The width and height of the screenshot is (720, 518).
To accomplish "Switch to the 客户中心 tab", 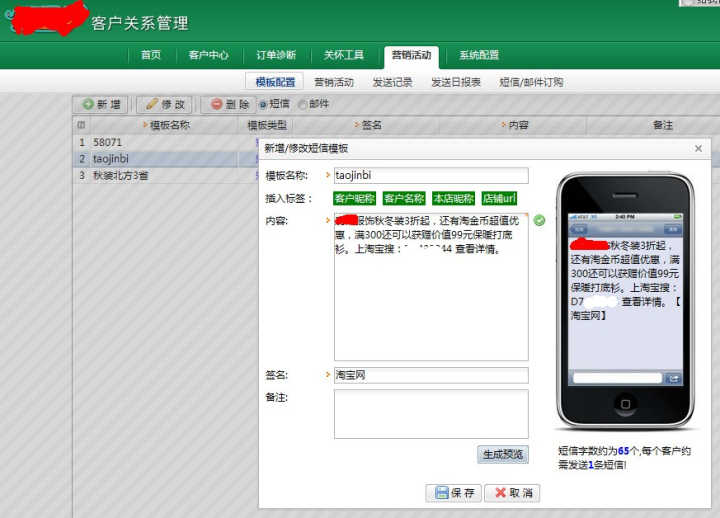I will (209, 55).
